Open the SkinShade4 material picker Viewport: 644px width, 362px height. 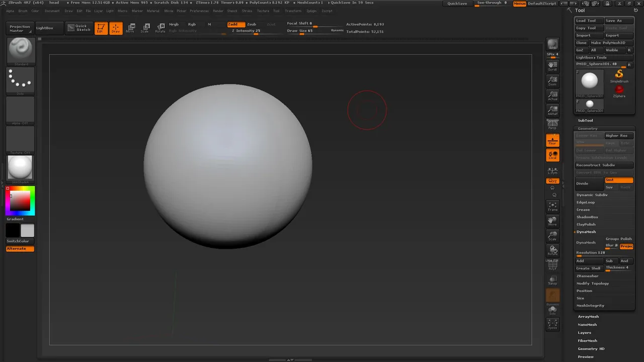pos(20,169)
